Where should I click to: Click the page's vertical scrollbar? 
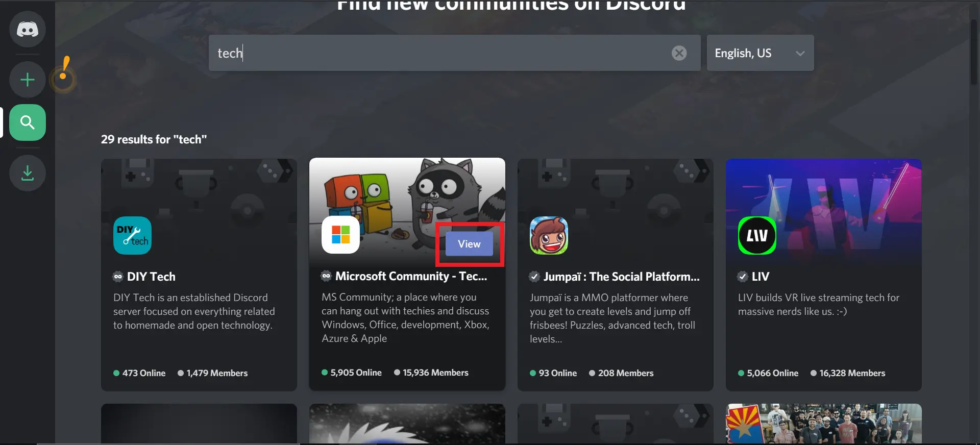(x=973, y=51)
